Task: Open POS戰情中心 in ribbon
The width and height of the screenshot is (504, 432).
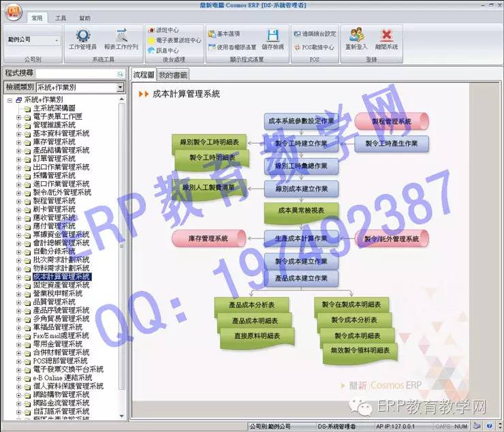Action: 313,48
